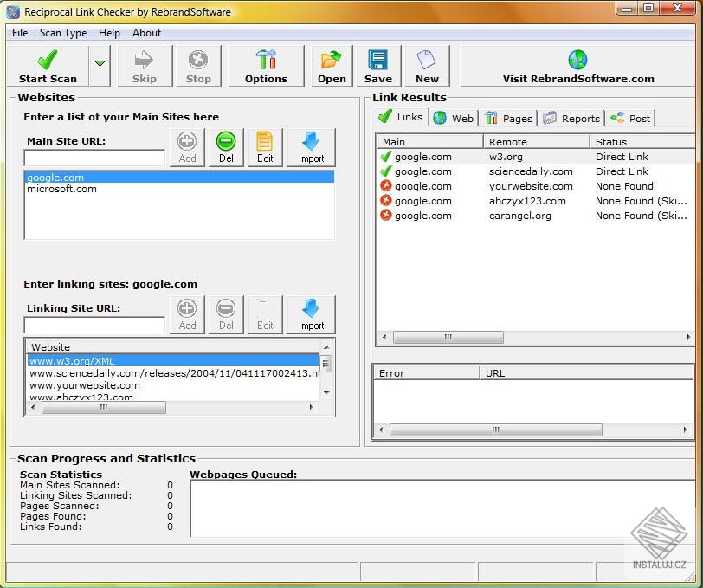Click the Main Site URL input field
The width and height of the screenshot is (703, 588).
[x=94, y=158]
